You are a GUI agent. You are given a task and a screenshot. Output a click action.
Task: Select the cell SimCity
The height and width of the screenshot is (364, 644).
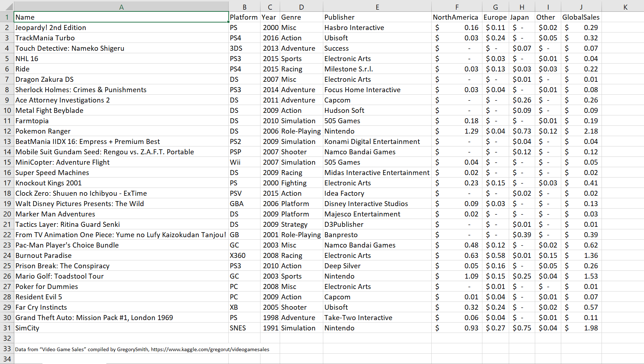coord(121,328)
